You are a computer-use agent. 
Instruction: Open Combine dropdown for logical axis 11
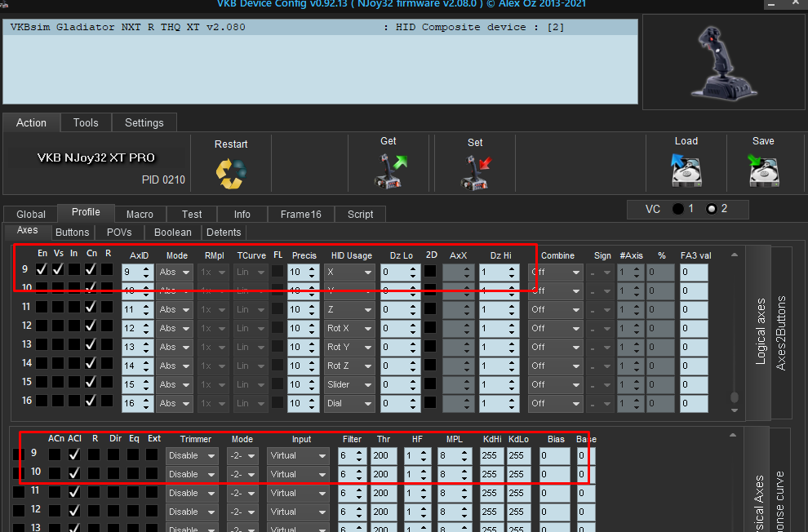556,309
